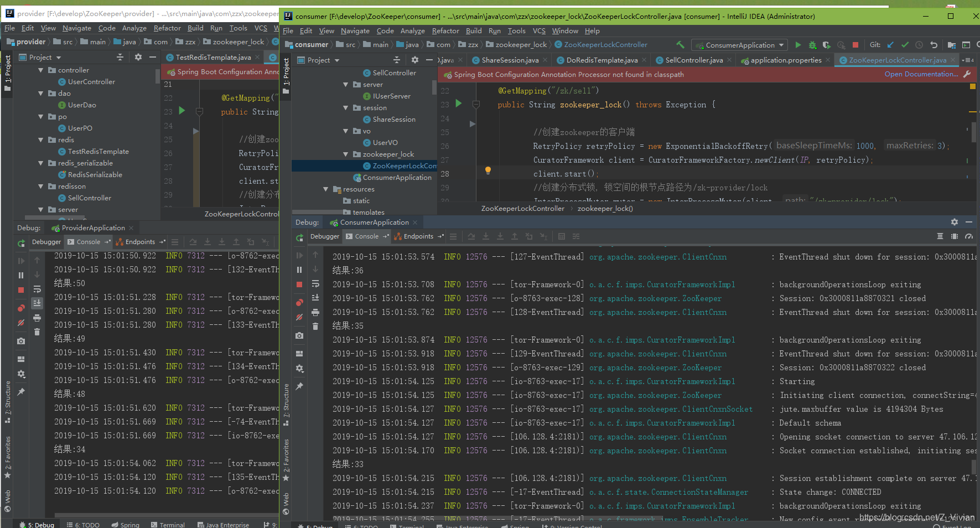
Task: Collapse the session folder in consumer tree
Action: (346, 108)
